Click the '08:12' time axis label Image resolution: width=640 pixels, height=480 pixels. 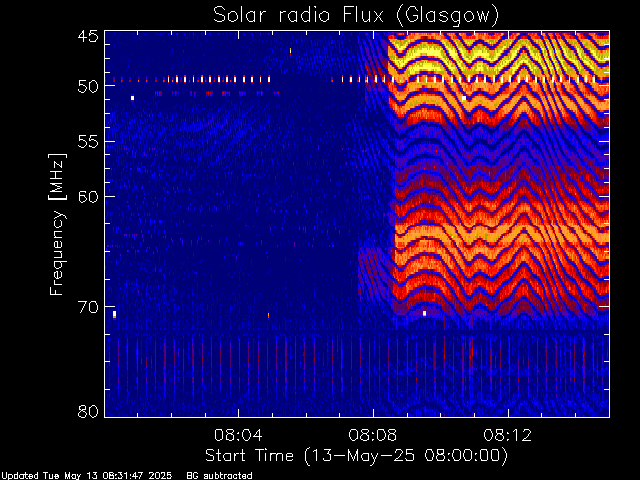508,435
